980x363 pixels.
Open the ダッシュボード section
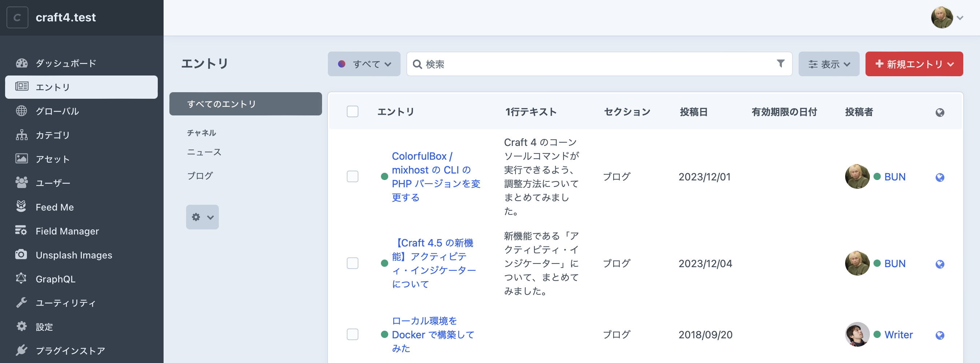(66, 63)
